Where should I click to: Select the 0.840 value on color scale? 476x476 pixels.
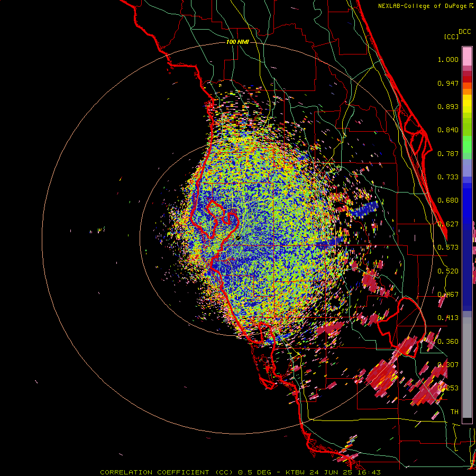448,130
